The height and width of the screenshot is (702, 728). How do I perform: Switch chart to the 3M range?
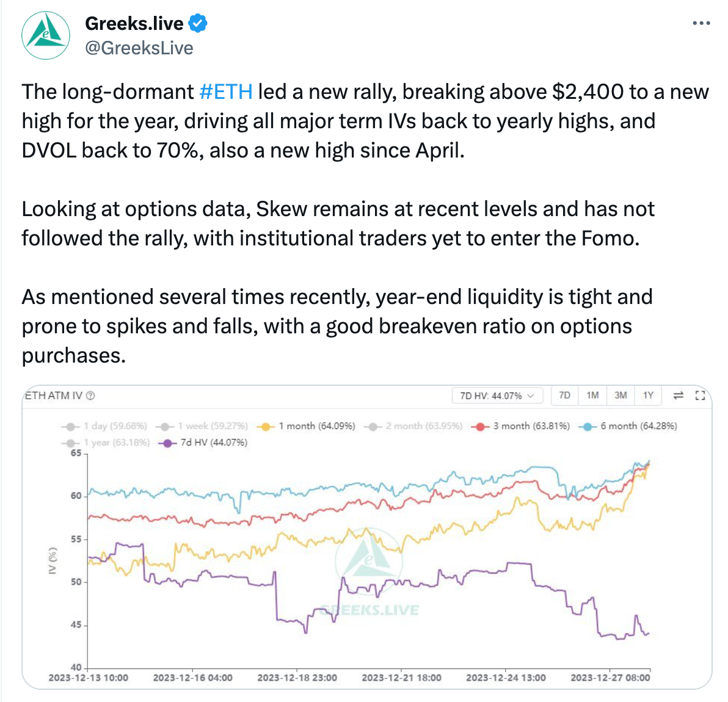(621, 396)
